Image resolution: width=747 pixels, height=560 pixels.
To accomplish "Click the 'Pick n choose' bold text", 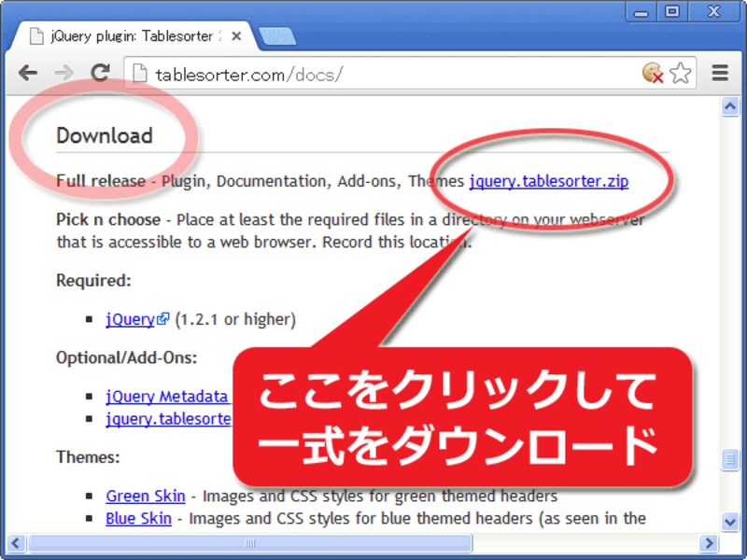I will click(x=108, y=219).
